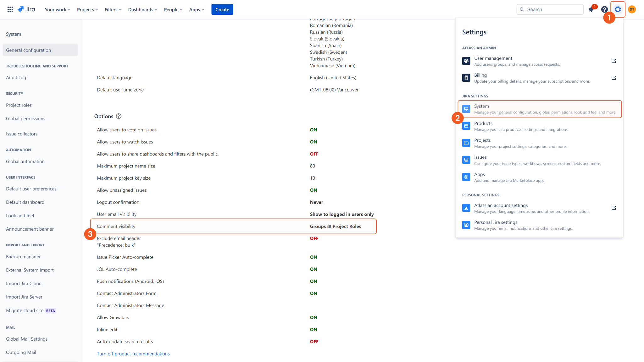644x362 pixels.
Task: Click the Atlassian account settings icon
Action: 466,208
